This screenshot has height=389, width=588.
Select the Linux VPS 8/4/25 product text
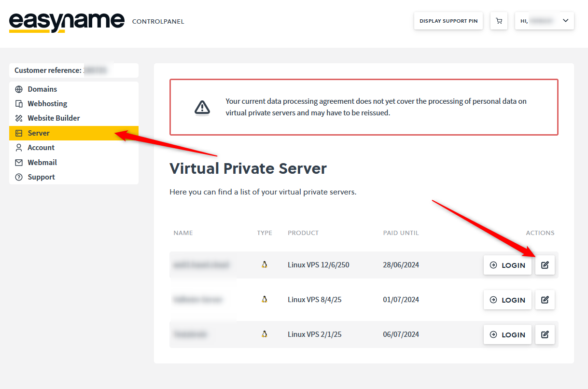pyautogui.click(x=315, y=300)
